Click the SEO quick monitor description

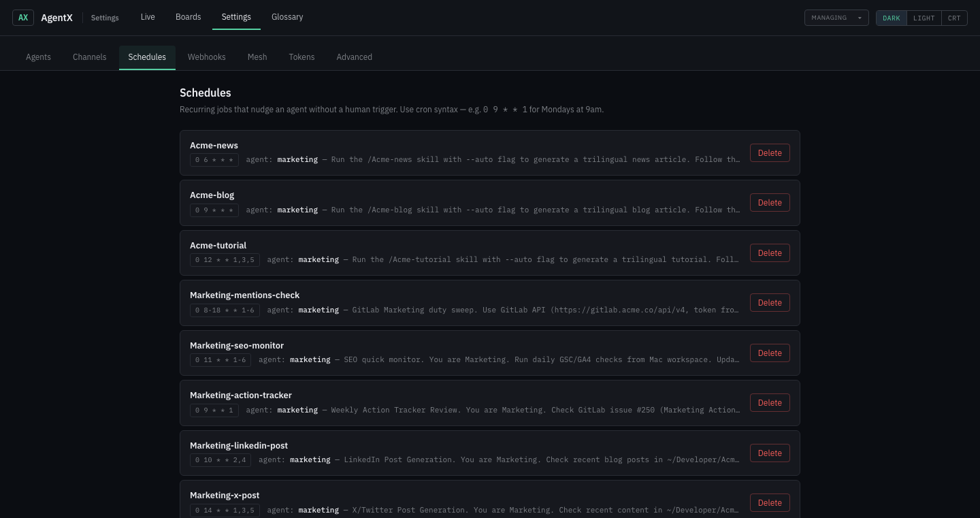542,360
